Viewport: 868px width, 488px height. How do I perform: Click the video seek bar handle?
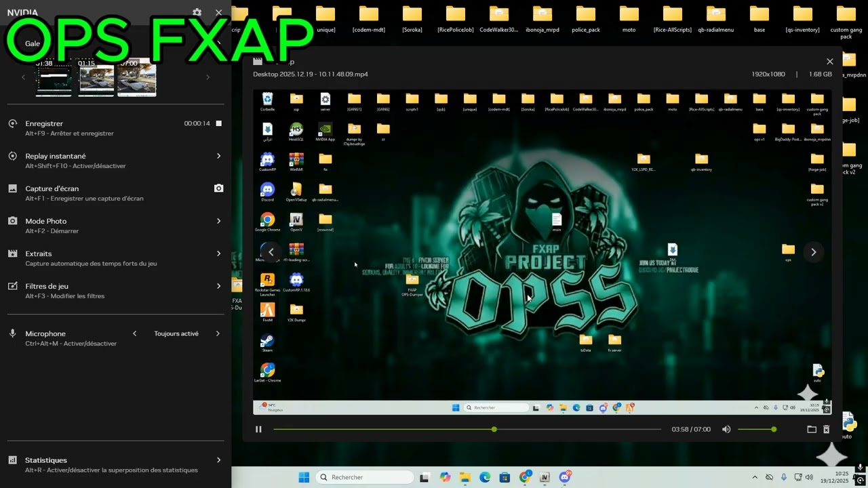point(494,429)
